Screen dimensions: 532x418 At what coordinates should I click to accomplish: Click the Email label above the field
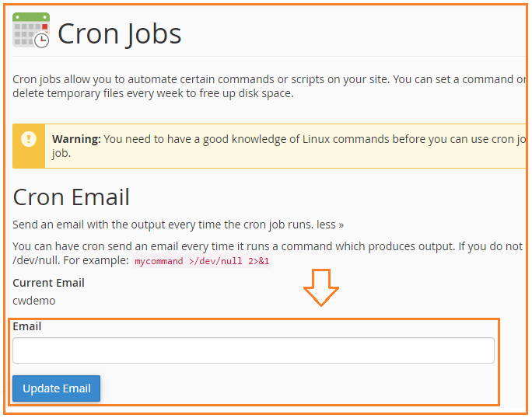tap(26, 326)
